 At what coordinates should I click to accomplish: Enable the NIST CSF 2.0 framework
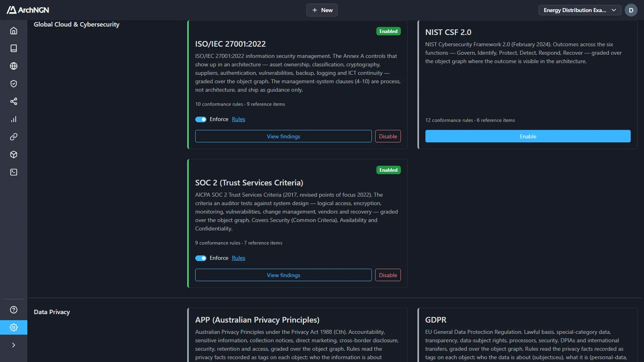(x=528, y=136)
